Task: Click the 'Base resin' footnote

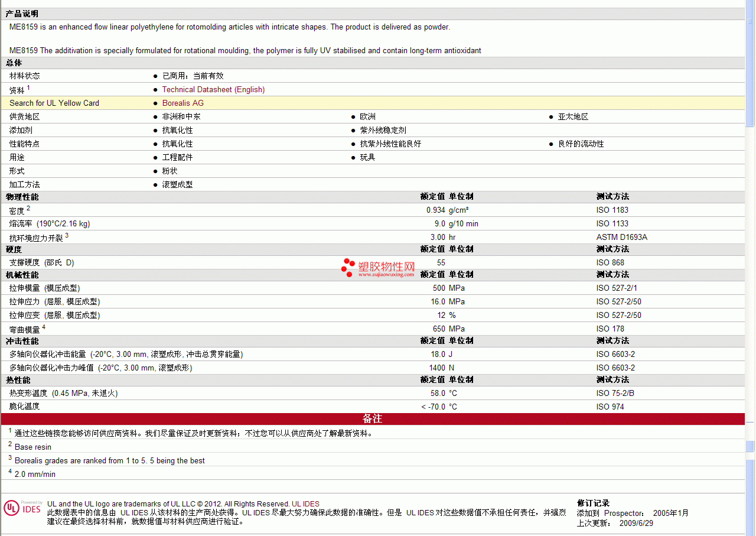Action: (33, 447)
